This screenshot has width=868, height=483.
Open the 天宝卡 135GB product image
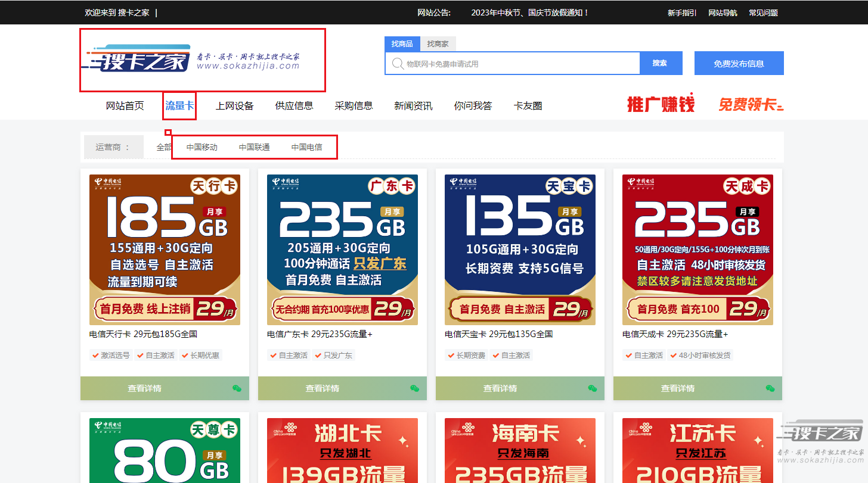(520, 250)
